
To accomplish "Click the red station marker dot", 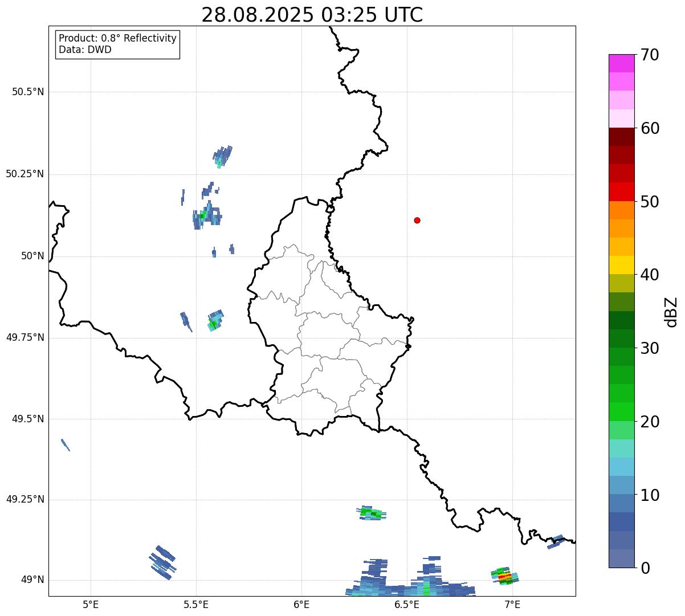I will coord(417,220).
